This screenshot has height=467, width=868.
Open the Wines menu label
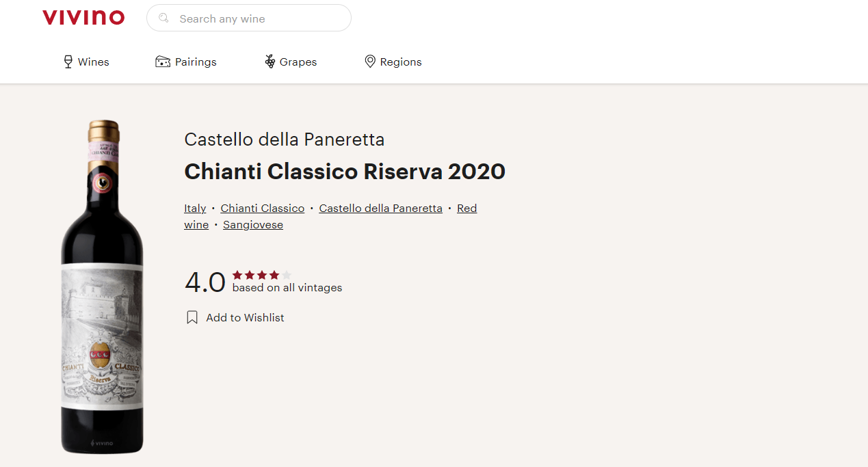94,62
